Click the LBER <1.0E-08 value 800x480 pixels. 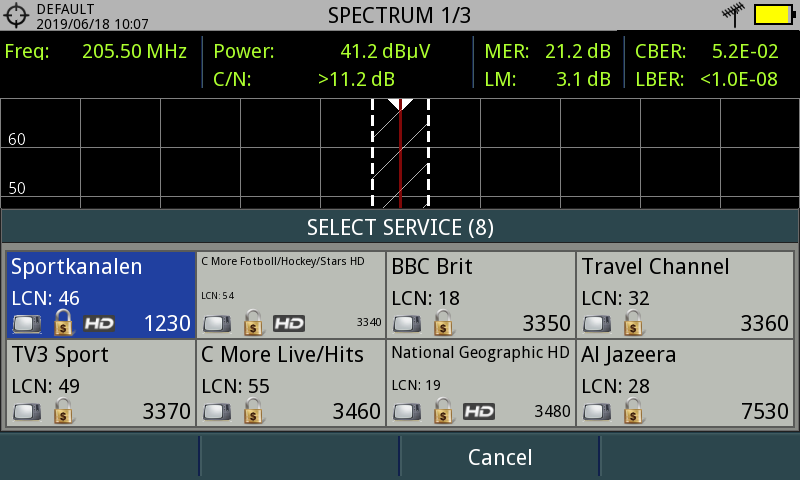[x=739, y=79]
